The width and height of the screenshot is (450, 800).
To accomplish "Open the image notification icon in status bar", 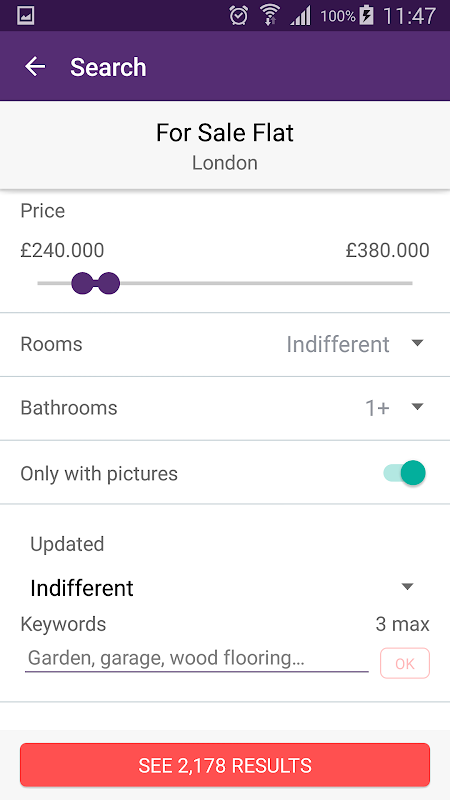I will click(x=26, y=16).
